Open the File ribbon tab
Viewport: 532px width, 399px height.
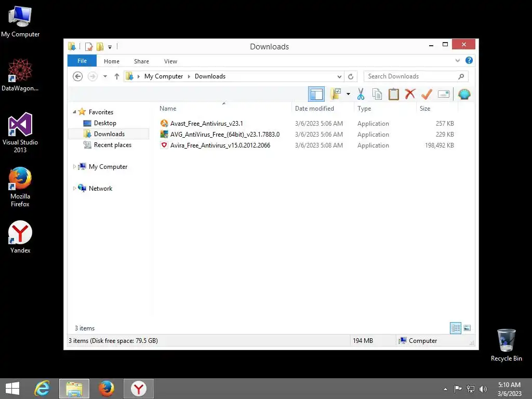tap(82, 61)
